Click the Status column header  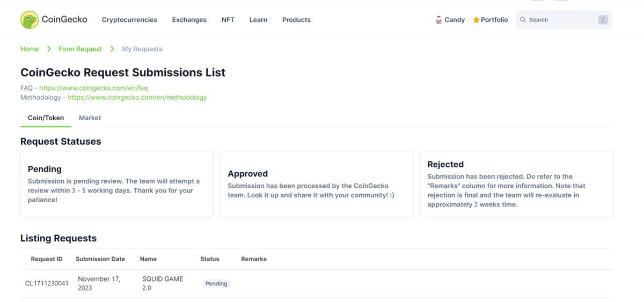[210, 259]
